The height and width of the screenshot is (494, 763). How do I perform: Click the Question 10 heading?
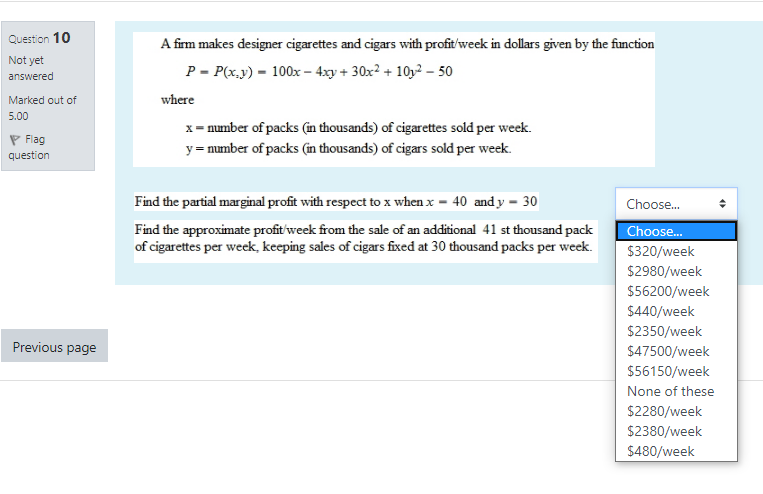coord(39,38)
